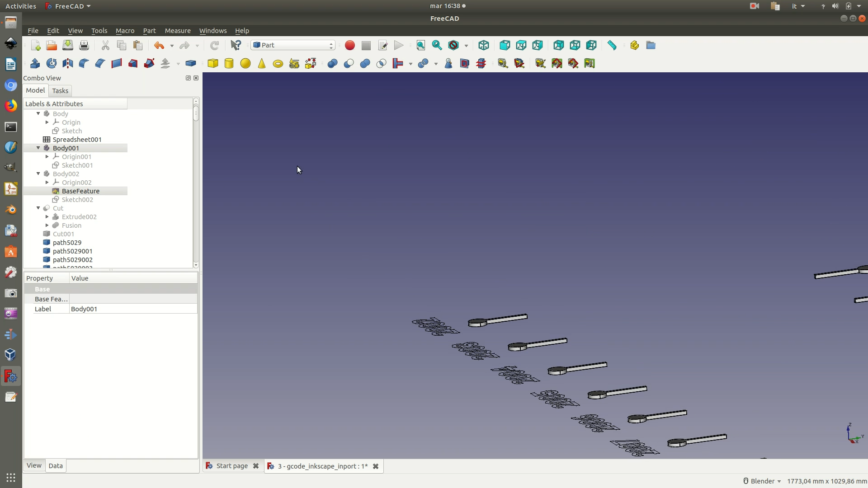Click the What's This help icon
The height and width of the screenshot is (488, 868).
click(236, 45)
